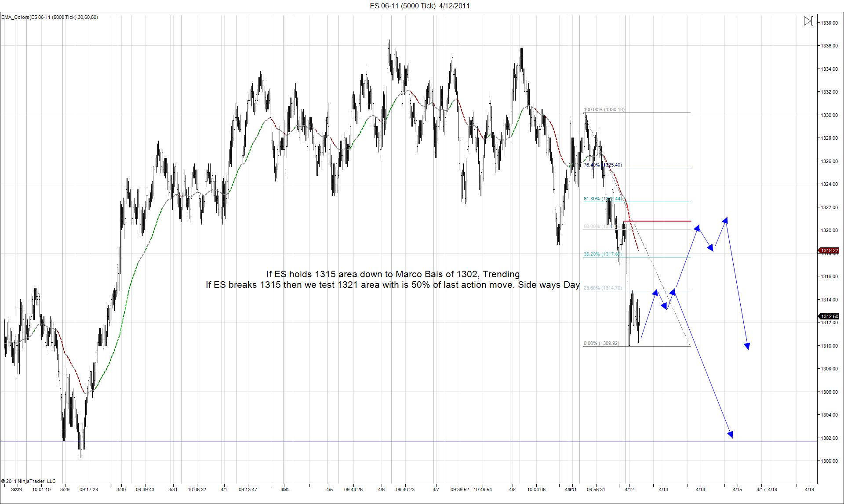The image size is (844, 504).
Task: Click the 1302.00 price axis label
Action: click(829, 438)
